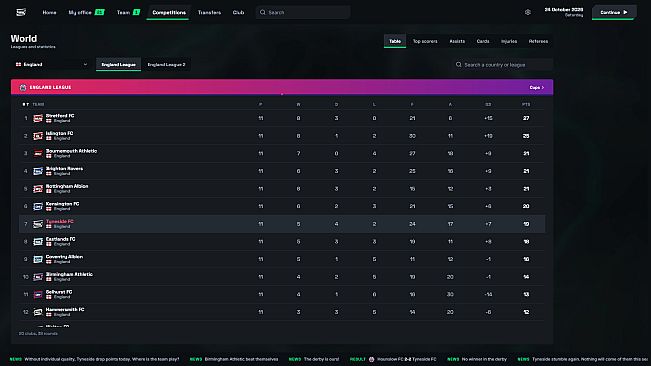Open the Competitions menu

pyautogui.click(x=169, y=12)
